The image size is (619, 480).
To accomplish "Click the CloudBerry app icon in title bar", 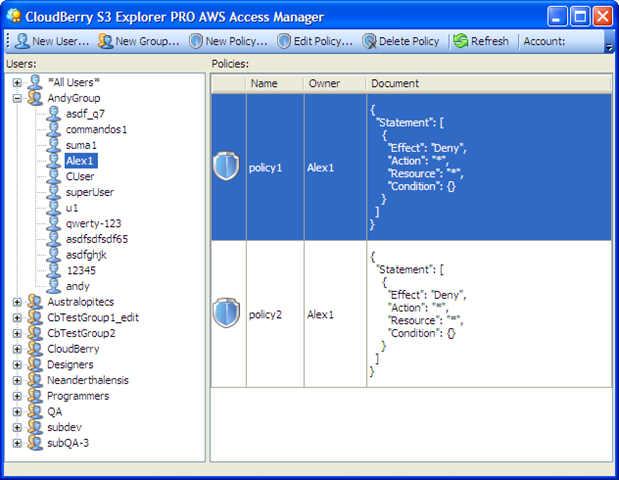I will point(14,16).
